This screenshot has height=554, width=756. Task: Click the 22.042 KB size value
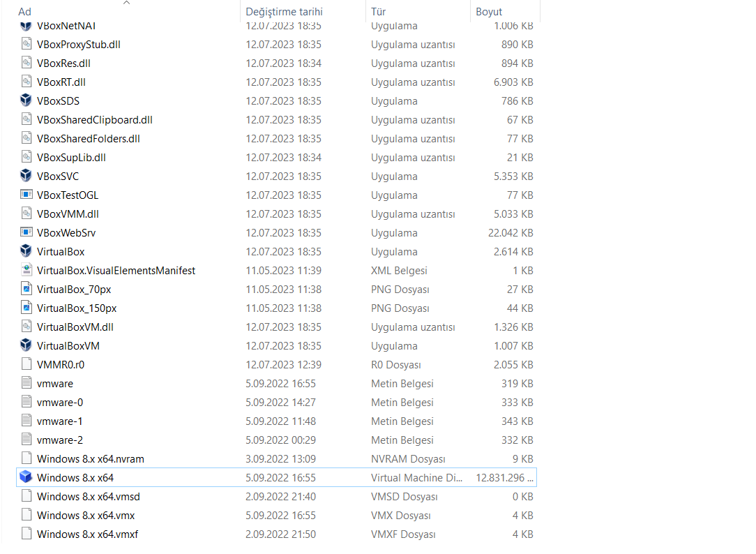[511, 232]
